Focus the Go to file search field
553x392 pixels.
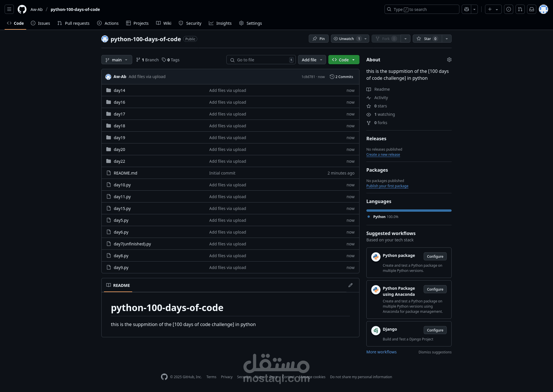coord(261,60)
